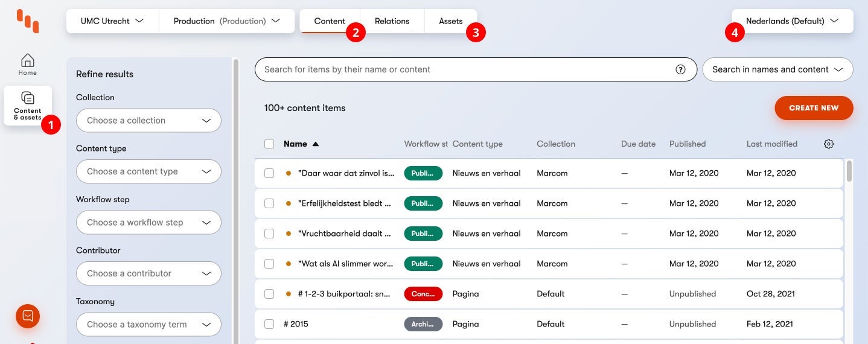Click the Create New button
This screenshot has height=344, width=868.
(814, 108)
